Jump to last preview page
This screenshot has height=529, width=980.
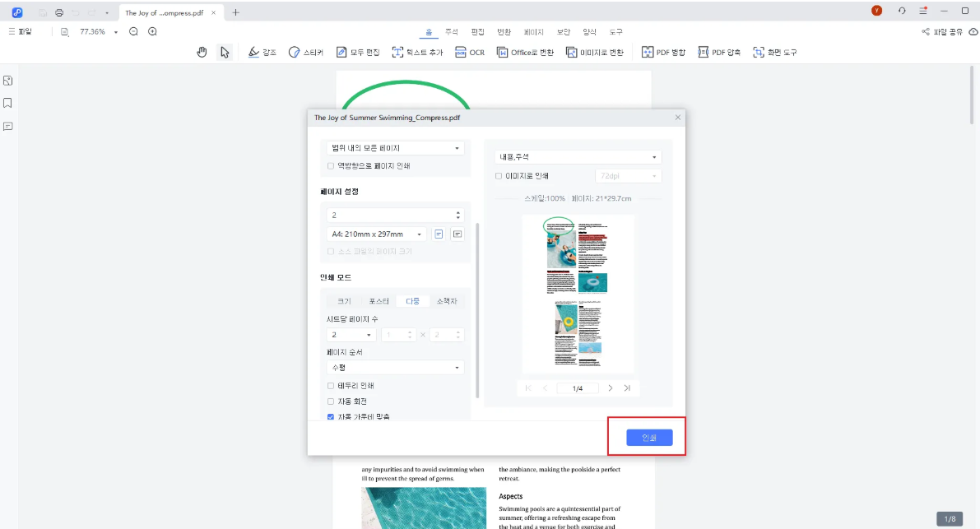pyautogui.click(x=627, y=387)
